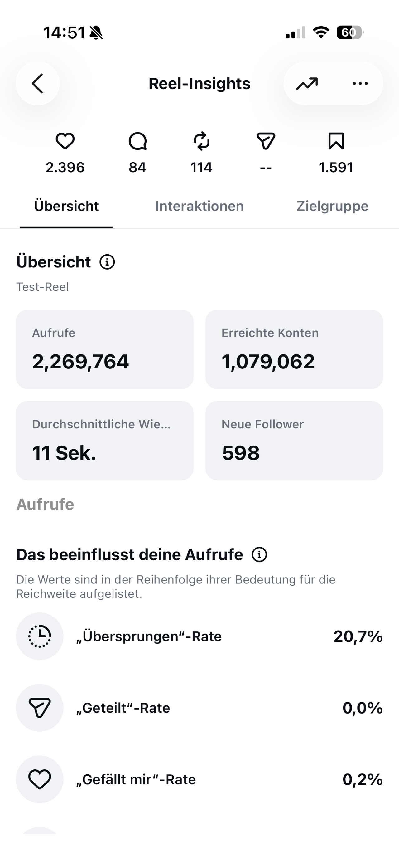The height and width of the screenshot is (868, 399).
Task: Tap the back arrow button
Action: pos(38,84)
